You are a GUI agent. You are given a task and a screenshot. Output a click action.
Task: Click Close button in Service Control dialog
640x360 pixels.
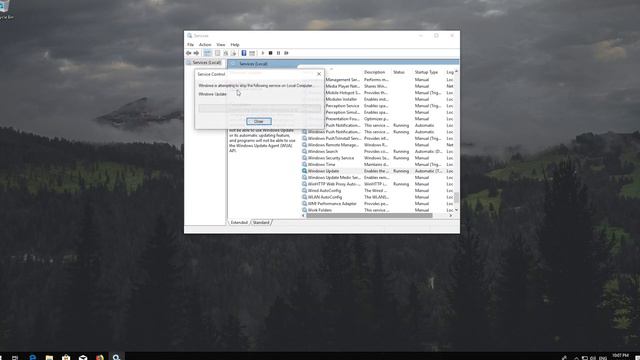coord(259,121)
